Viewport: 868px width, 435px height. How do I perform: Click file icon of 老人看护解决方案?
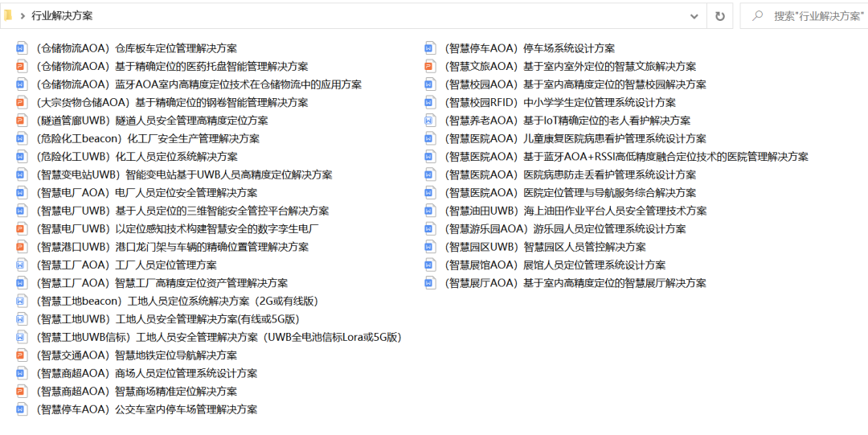tap(430, 121)
